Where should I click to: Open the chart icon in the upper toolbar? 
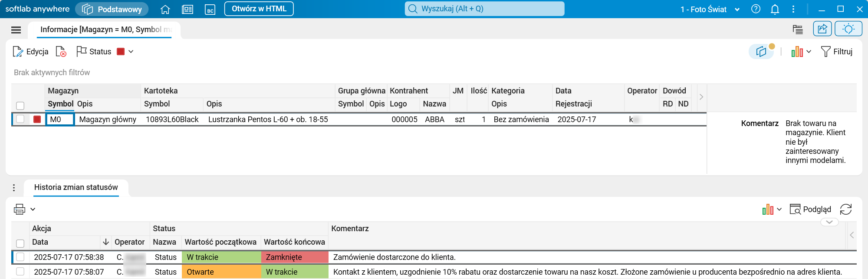click(797, 52)
